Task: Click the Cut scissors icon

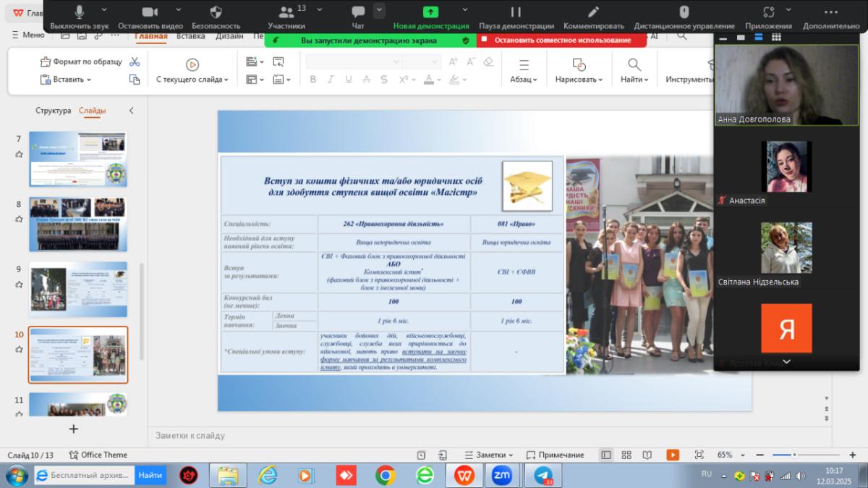Action: [x=135, y=62]
